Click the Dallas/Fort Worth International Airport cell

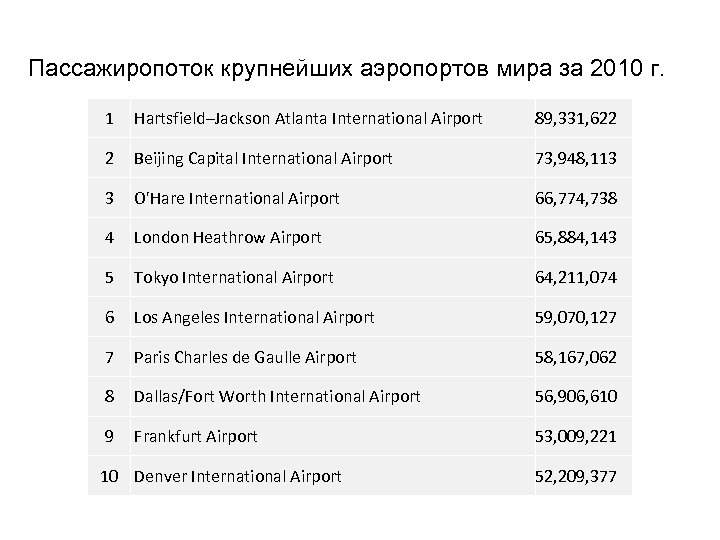tap(277, 397)
